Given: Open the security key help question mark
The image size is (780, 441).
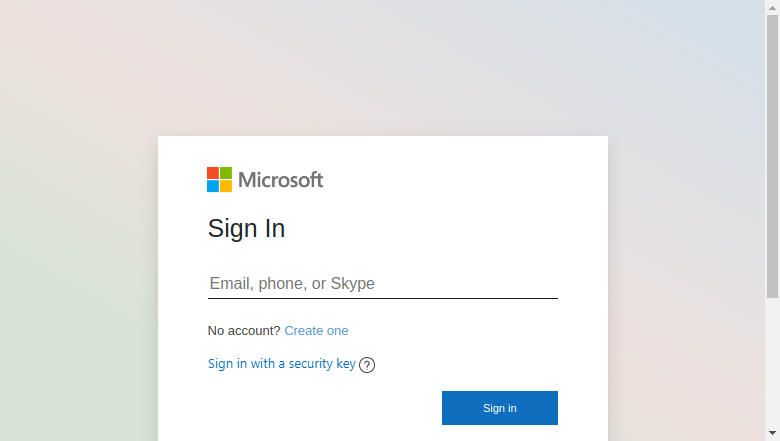Looking at the screenshot, I should [x=367, y=365].
